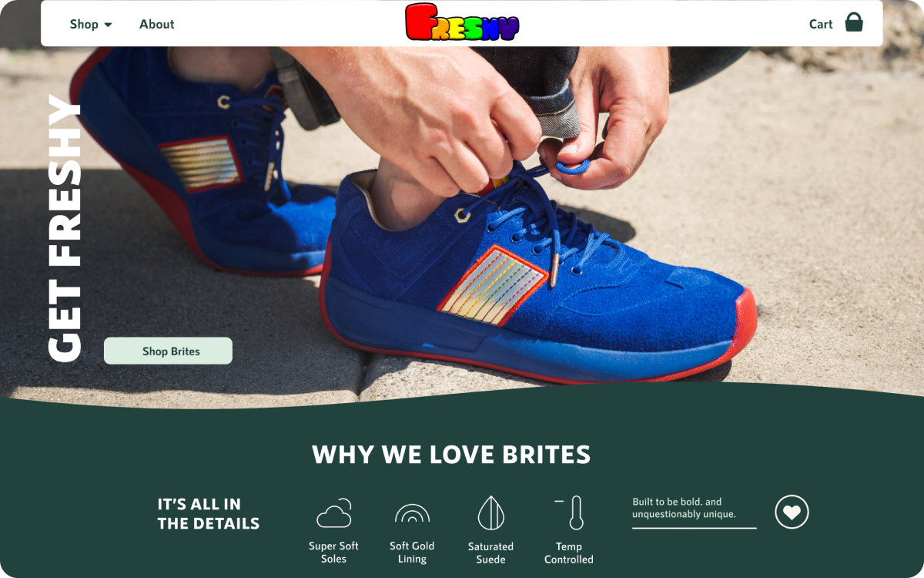Image resolution: width=924 pixels, height=578 pixels.
Task: Open the Shop menu
Action: click(x=91, y=24)
